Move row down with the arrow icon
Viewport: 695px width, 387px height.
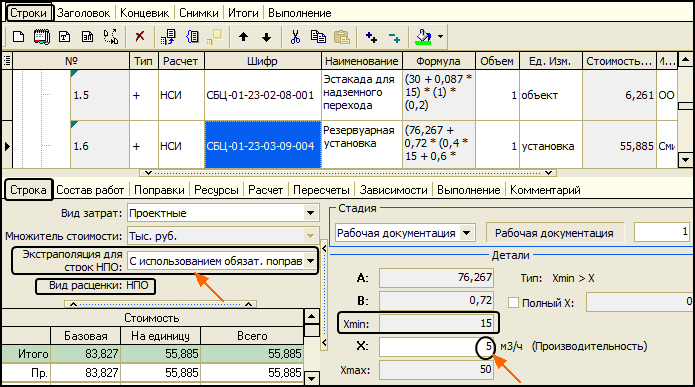(266, 37)
